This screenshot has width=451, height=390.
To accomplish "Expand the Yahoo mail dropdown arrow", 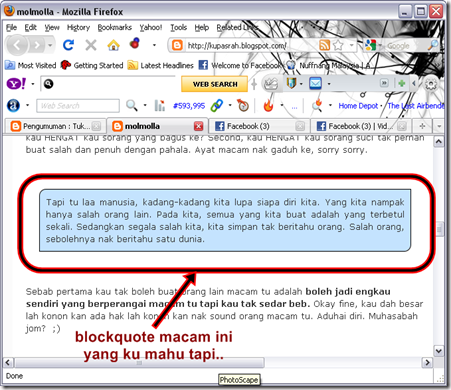I will click(x=329, y=84).
